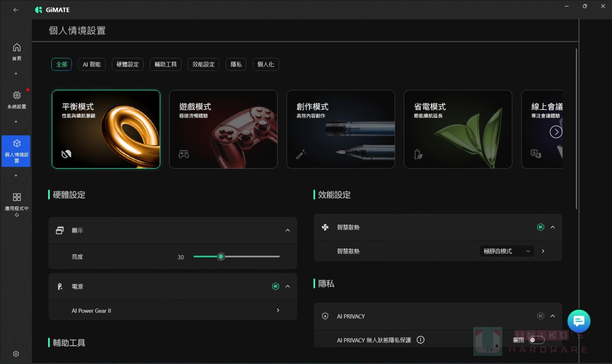Select the 隱私 filter tab

pos(236,64)
